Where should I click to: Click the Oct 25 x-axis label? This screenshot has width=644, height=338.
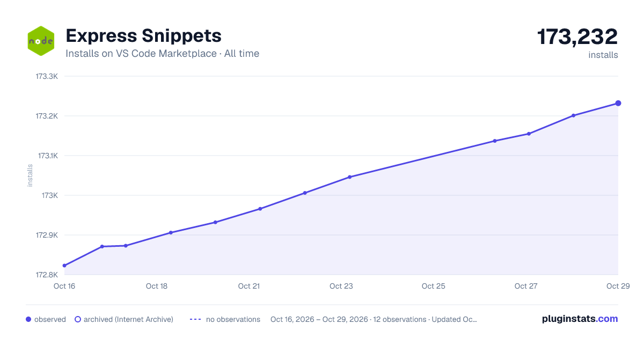click(x=434, y=286)
